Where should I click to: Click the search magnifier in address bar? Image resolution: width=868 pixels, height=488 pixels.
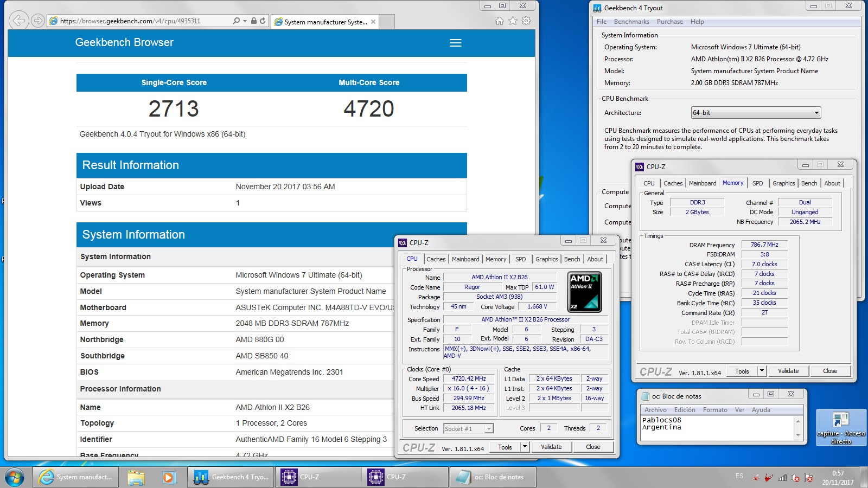point(236,21)
